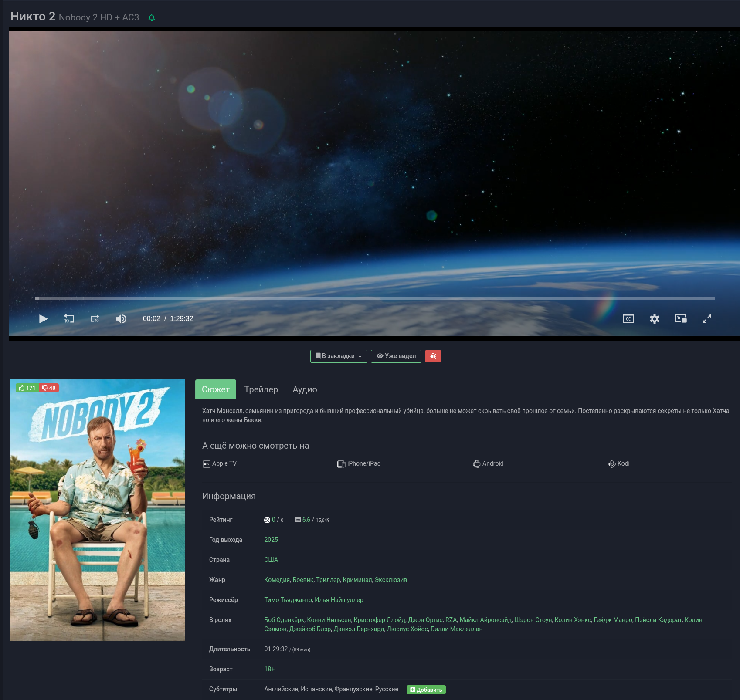The image size is (740, 700).
Task: Mute the player volume
Action: tap(121, 319)
